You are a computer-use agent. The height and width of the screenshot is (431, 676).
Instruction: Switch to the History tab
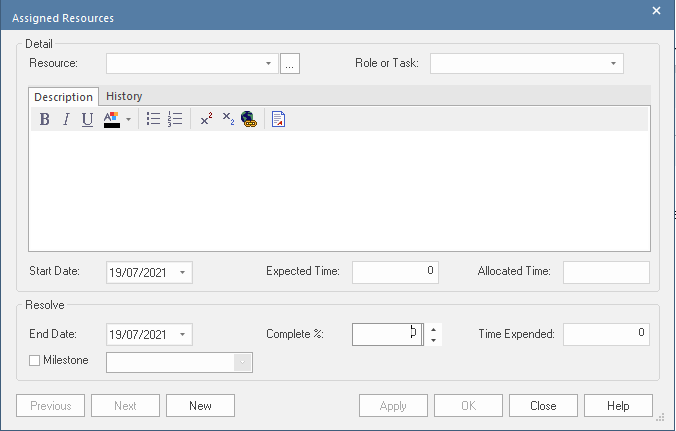pos(124,96)
